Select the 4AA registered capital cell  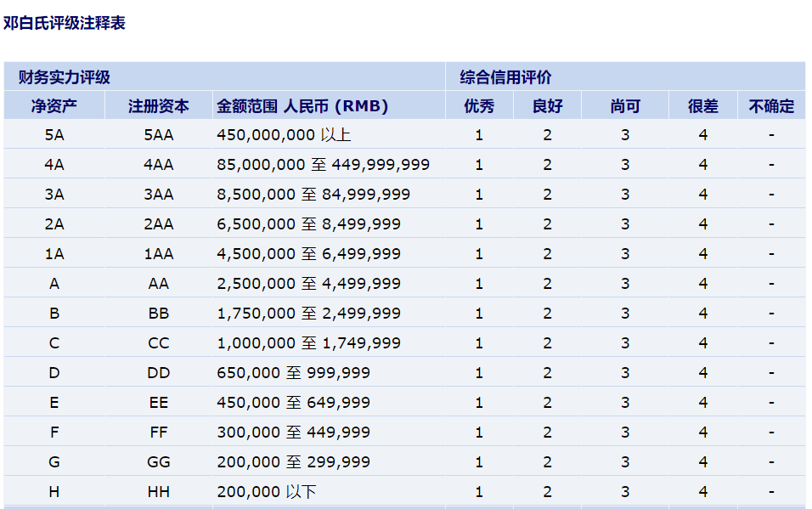click(x=159, y=164)
